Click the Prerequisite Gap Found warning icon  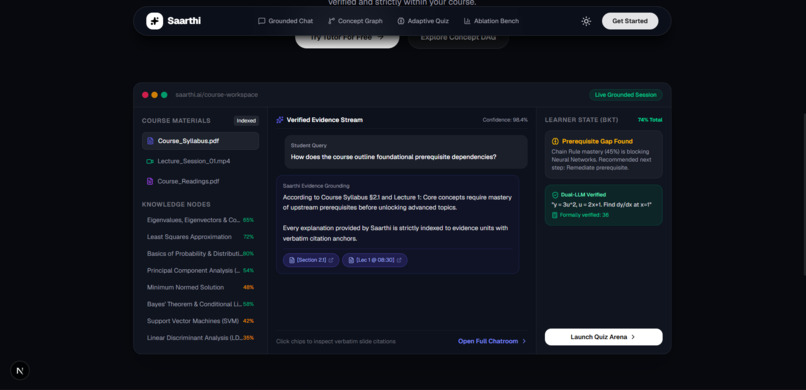coord(555,141)
